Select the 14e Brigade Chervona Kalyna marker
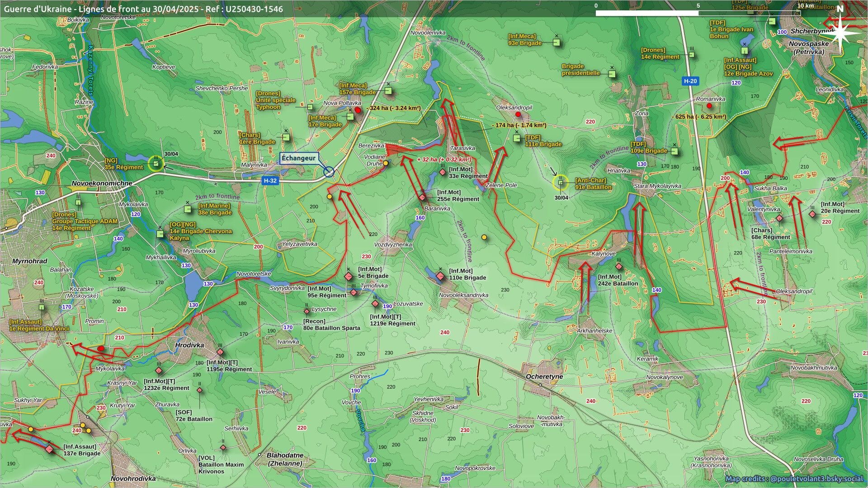 coord(160,234)
